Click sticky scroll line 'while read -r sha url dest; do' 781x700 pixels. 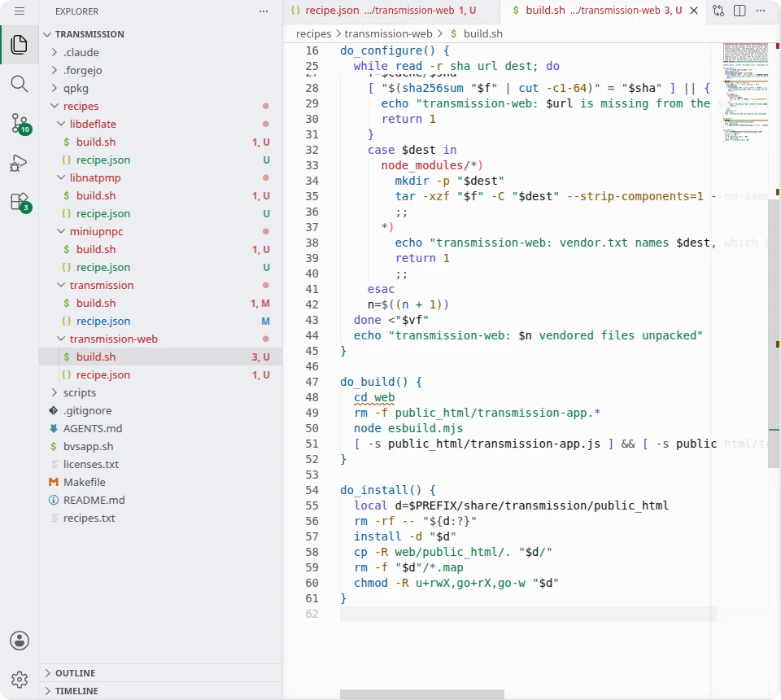(x=456, y=66)
